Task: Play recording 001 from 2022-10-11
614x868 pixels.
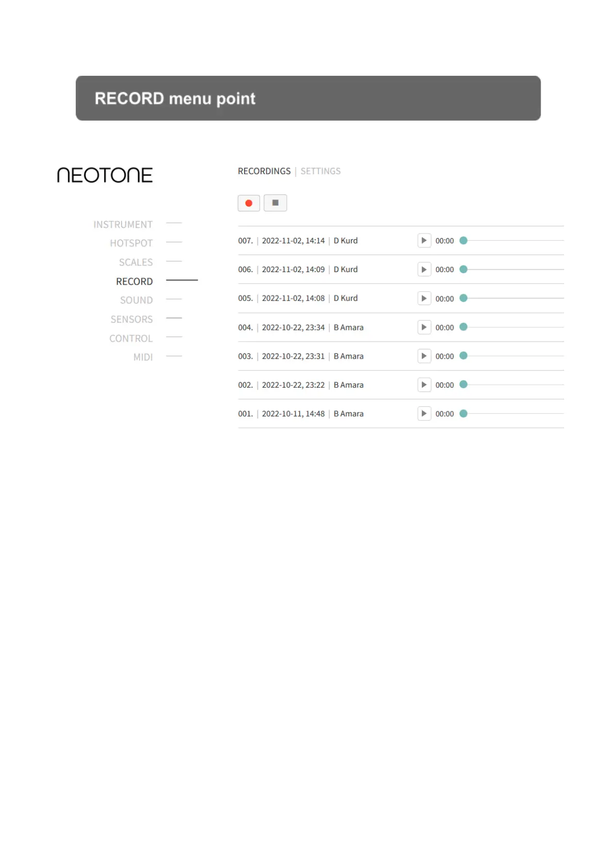Action: point(424,414)
